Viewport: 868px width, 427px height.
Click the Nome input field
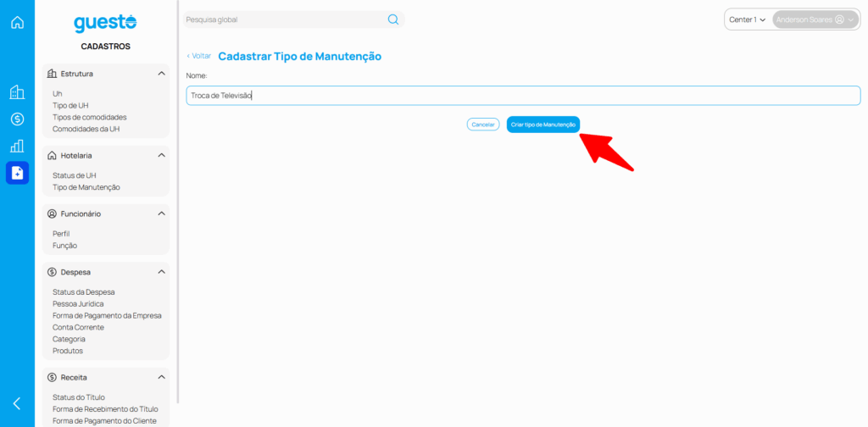(x=523, y=96)
